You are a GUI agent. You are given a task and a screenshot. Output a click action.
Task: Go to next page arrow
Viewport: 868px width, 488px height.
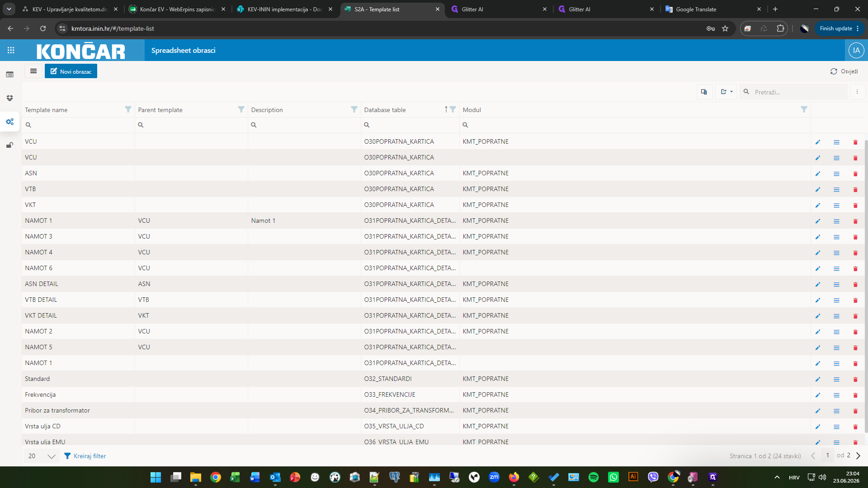858,455
